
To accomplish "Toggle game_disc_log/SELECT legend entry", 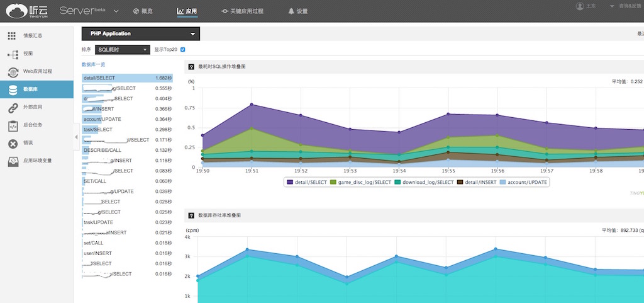I will [x=360, y=182].
